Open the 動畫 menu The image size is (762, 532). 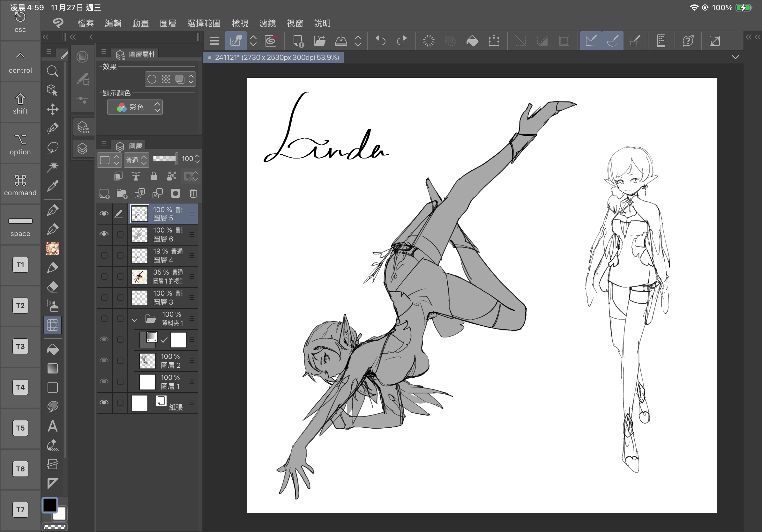pos(140,23)
